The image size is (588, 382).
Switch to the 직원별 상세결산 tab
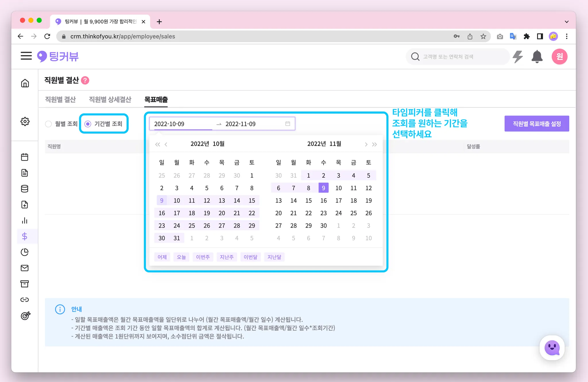point(110,99)
